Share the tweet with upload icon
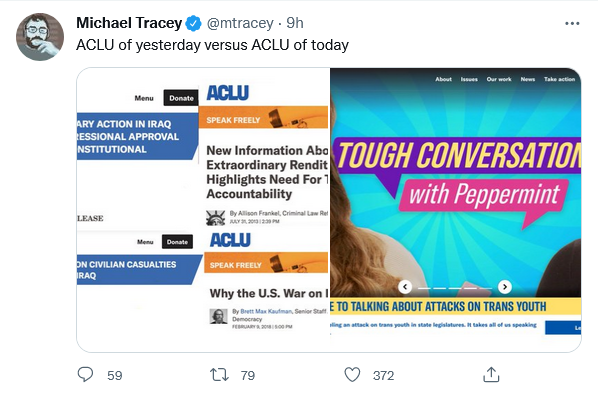The width and height of the screenshot is (598, 395). 491,374
